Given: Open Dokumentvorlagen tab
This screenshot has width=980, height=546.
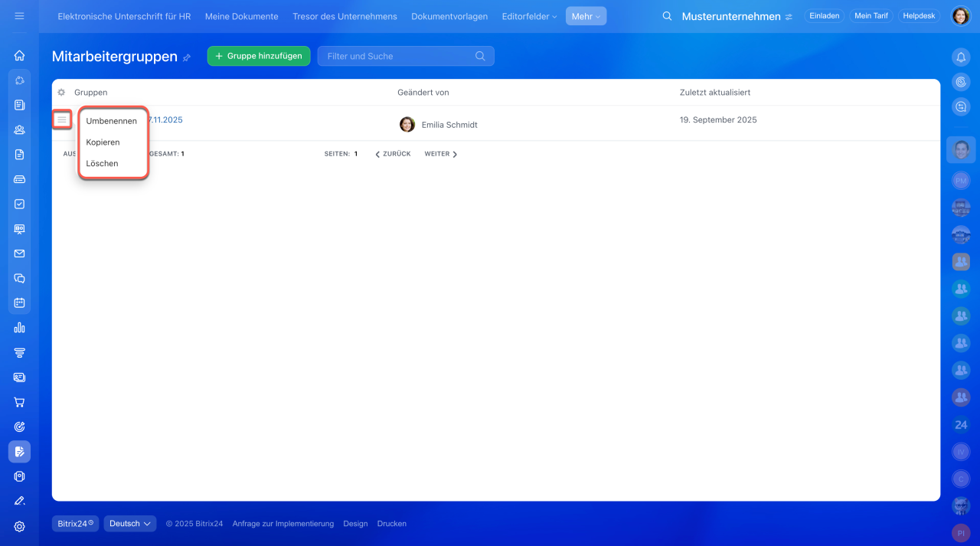Looking at the screenshot, I should coord(449,16).
